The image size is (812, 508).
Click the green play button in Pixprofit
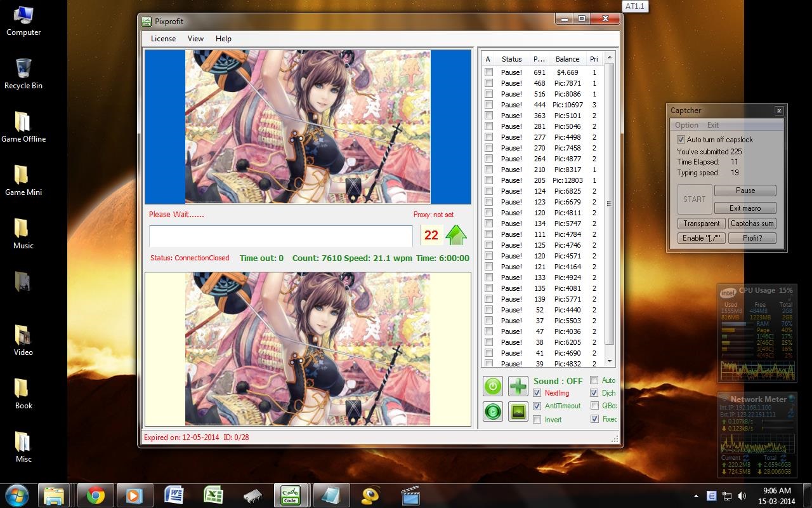coord(493,411)
